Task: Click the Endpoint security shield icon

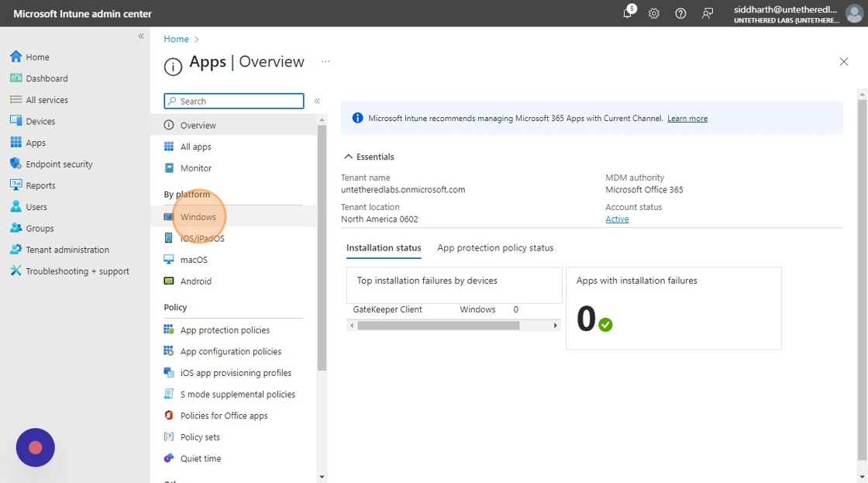Action: tap(15, 164)
